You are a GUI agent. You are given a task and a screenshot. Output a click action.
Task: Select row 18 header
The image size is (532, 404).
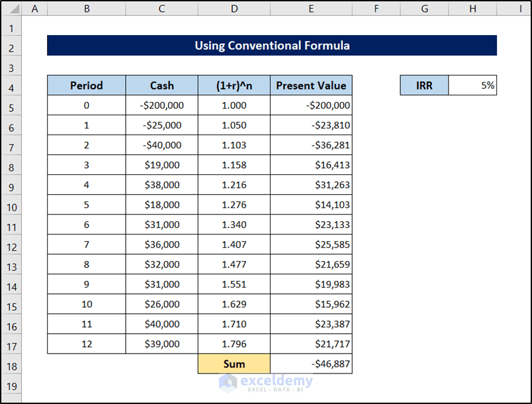click(11, 366)
